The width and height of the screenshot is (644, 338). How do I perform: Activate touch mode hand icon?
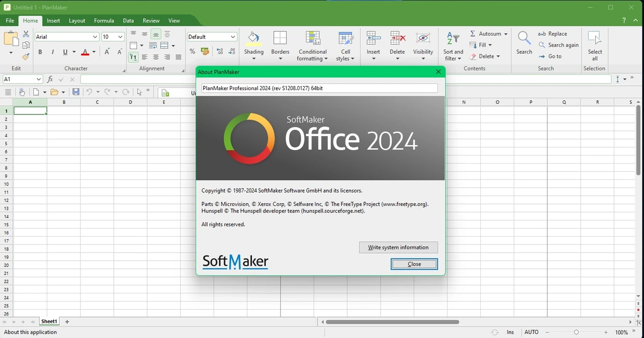click(22, 92)
